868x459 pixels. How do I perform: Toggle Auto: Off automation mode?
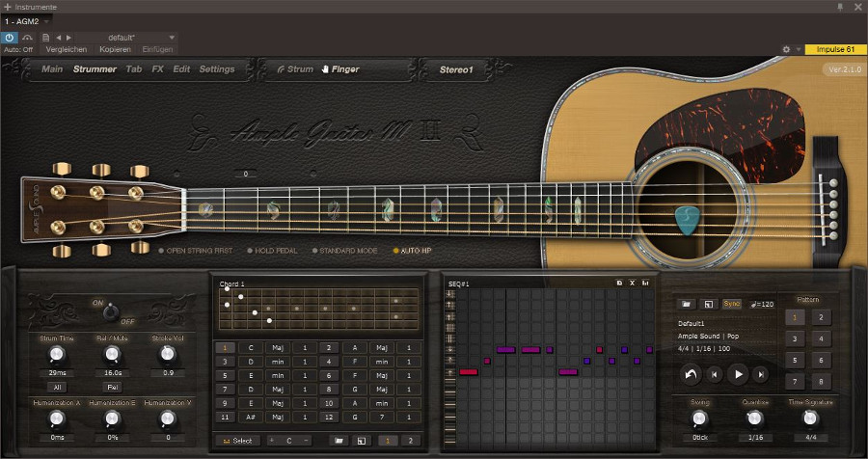(18, 49)
